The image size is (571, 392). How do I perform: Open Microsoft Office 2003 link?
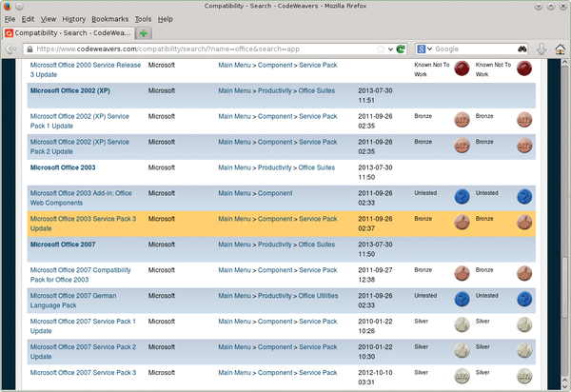pos(63,167)
